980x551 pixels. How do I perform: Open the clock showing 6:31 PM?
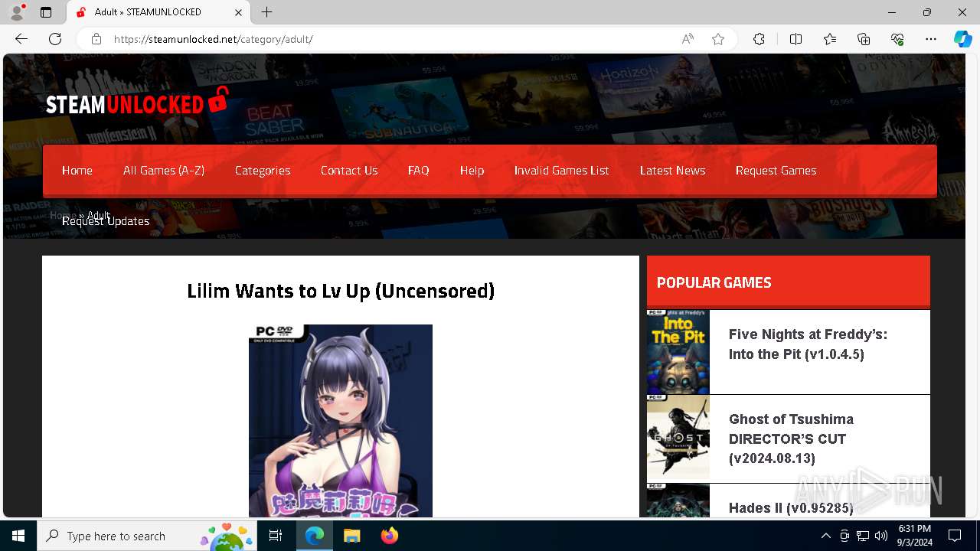click(x=914, y=536)
